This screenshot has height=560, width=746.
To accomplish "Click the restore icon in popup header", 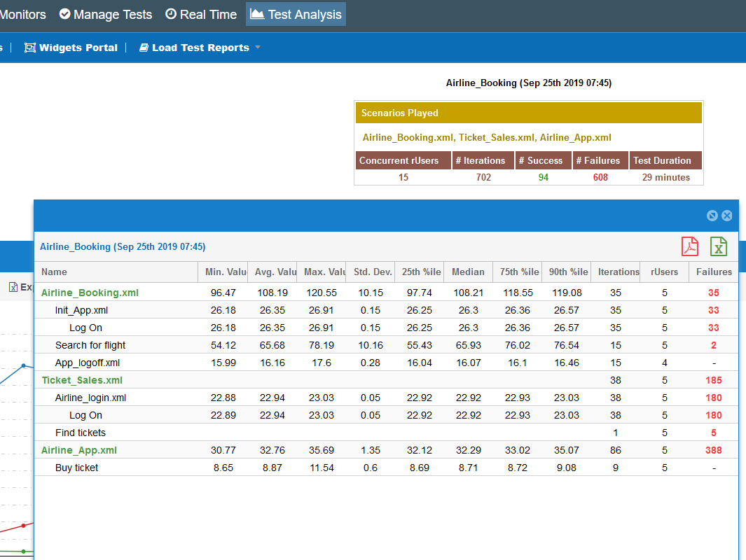I will coord(712,216).
